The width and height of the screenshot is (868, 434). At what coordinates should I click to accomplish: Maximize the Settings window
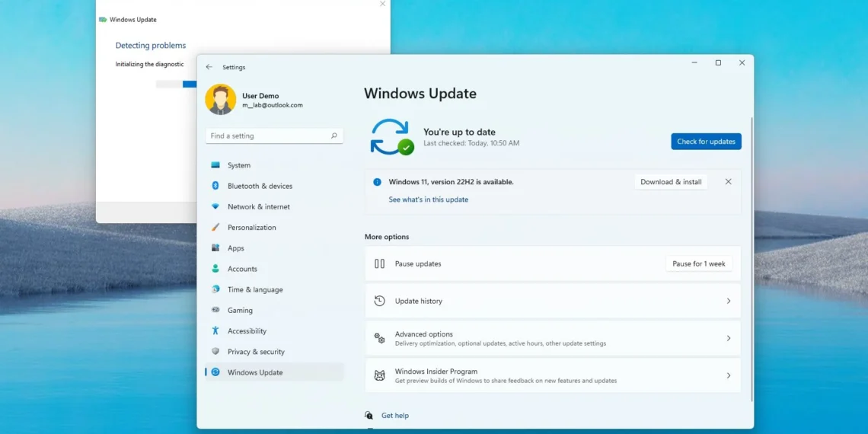718,63
